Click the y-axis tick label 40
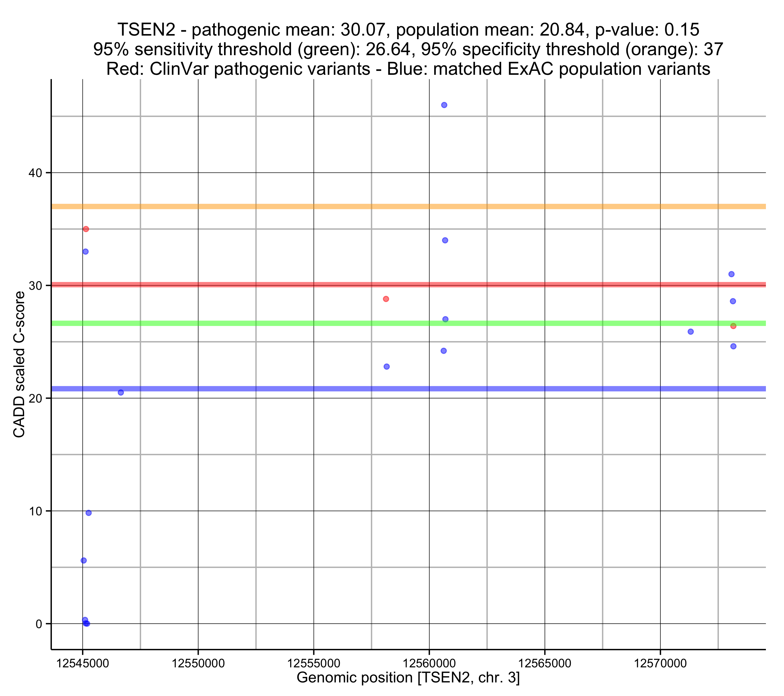Image resolution: width=784 pixels, height=696 pixels. [x=35, y=173]
